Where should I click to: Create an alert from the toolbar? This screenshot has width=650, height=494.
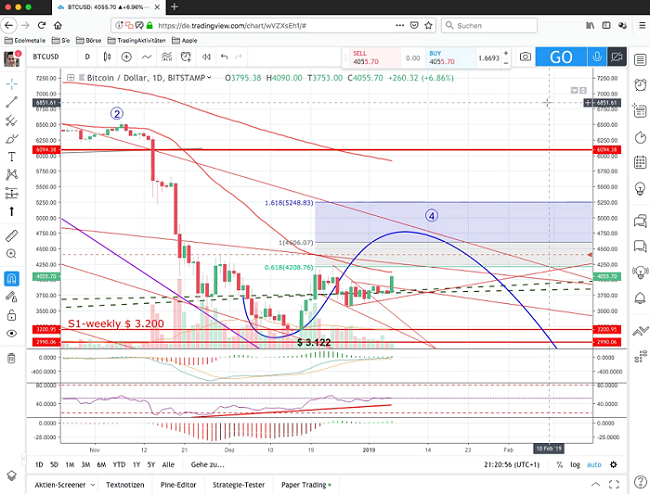click(186, 57)
